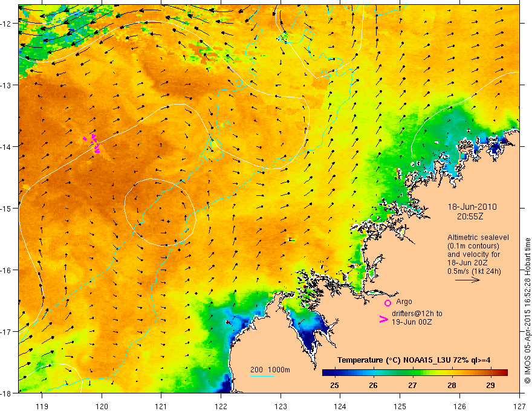Click the latitude axis label -14
532x411 pixels.
(6, 147)
